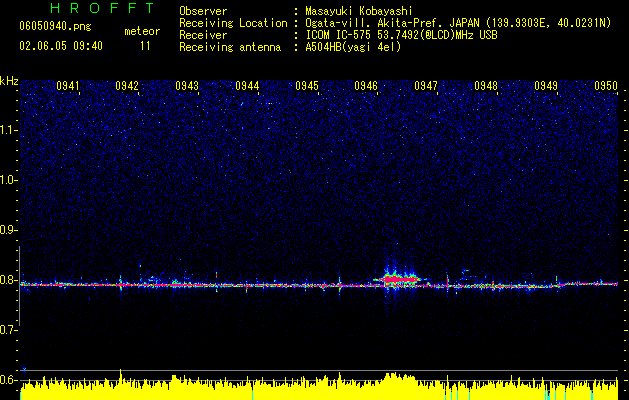Click the 0941 time marker
Image resolution: width=629 pixels, height=400 pixels.
click(x=68, y=86)
